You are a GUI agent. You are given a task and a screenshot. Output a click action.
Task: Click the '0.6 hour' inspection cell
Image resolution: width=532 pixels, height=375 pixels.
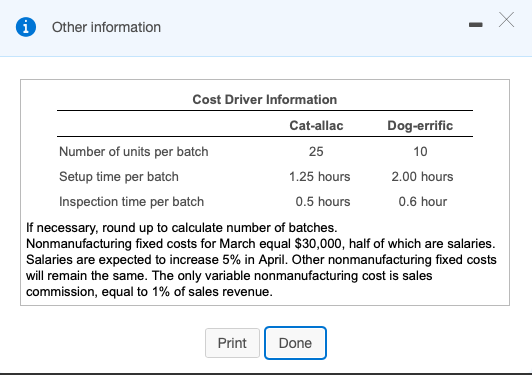(x=423, y=202)
